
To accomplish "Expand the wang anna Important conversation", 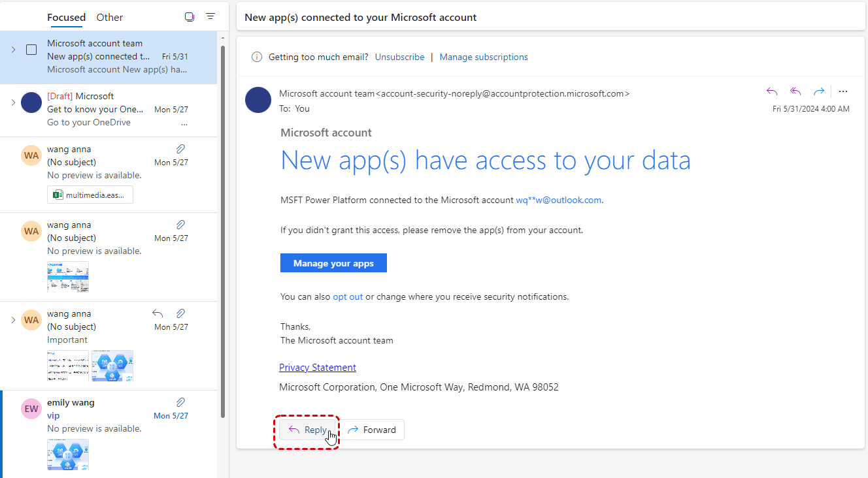I will pyautogui.click(x=13, y=320).
